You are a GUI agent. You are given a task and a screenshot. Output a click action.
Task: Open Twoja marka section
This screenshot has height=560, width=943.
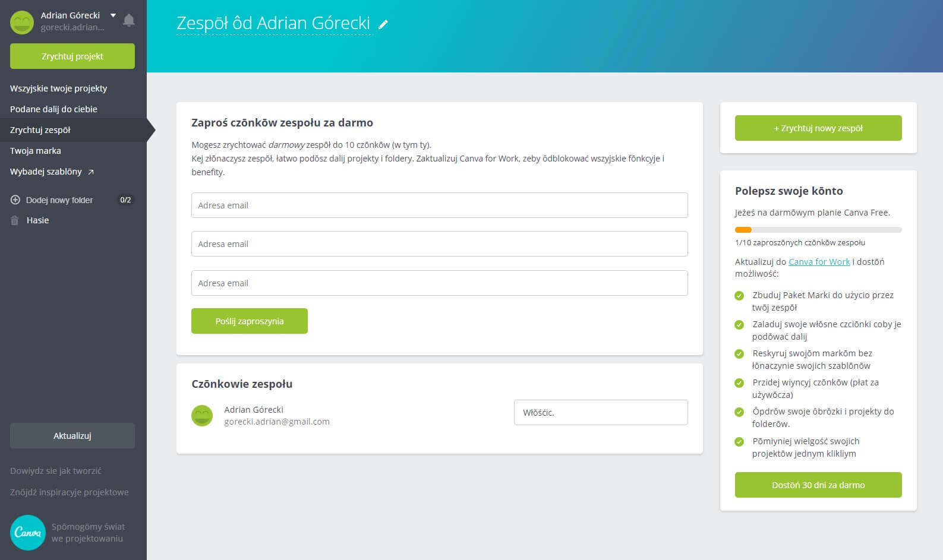tap(36, 151)
